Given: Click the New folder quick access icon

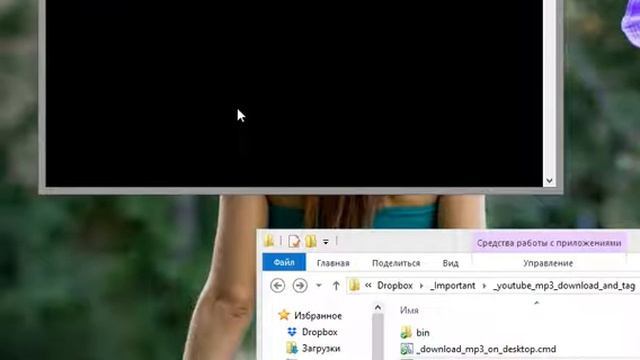Looking at the screenshot, I should coord(311,241).
